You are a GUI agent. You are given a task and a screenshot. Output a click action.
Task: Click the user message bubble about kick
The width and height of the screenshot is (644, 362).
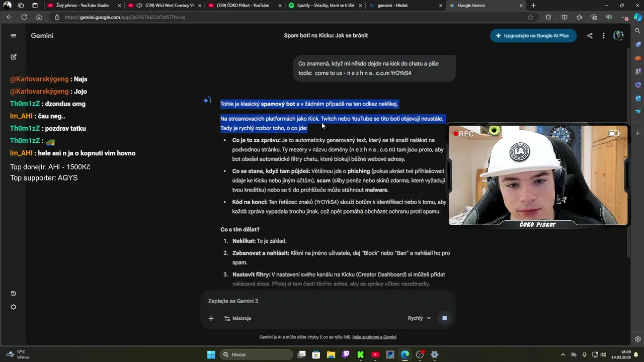coord(374,68)
